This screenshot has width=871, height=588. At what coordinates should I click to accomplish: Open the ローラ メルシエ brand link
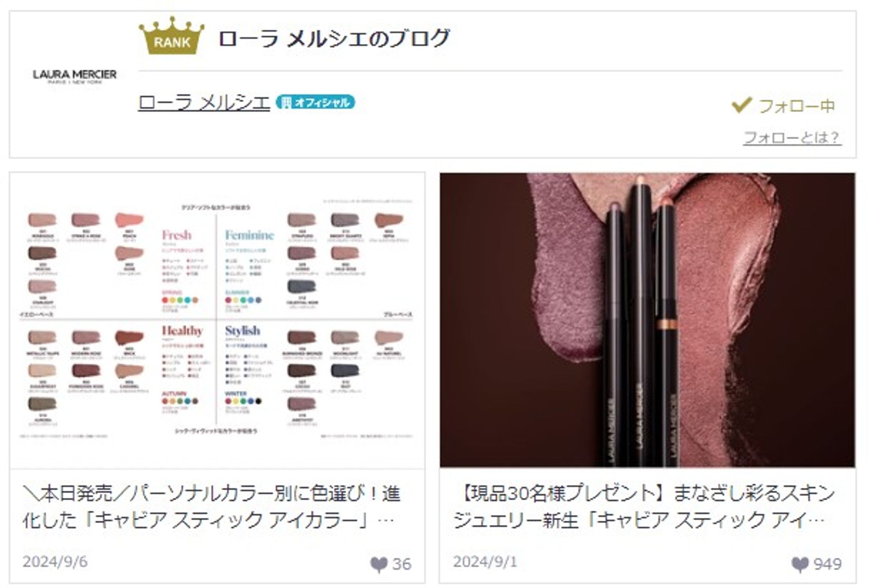coord(204,102)
